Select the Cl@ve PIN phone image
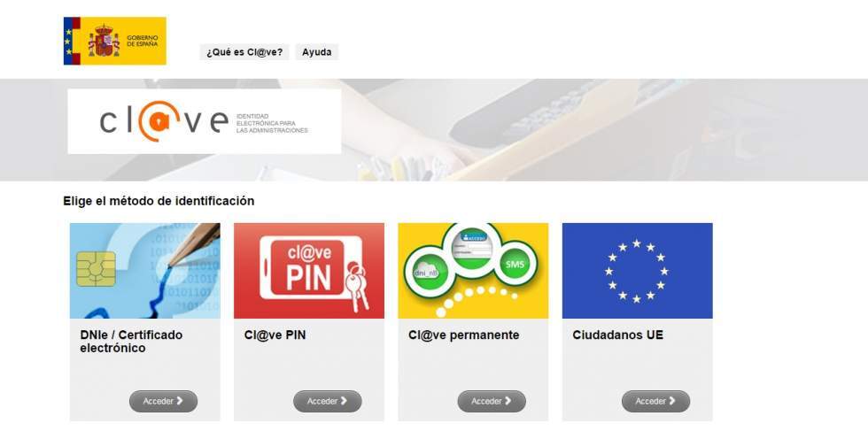Viewport: 868px width, 439px height. click(309, 270)
